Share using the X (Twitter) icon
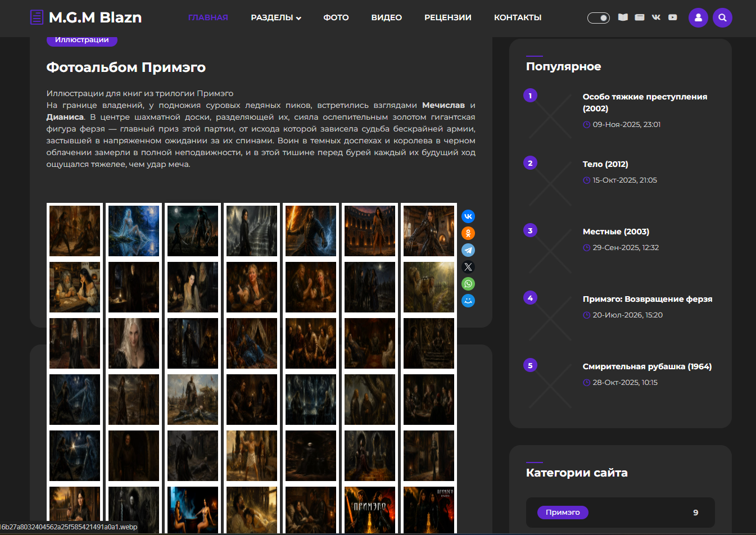 tap(468, 267)
